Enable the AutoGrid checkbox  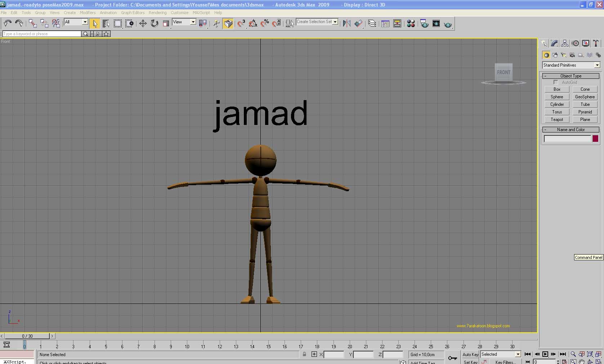coord(556,82)
